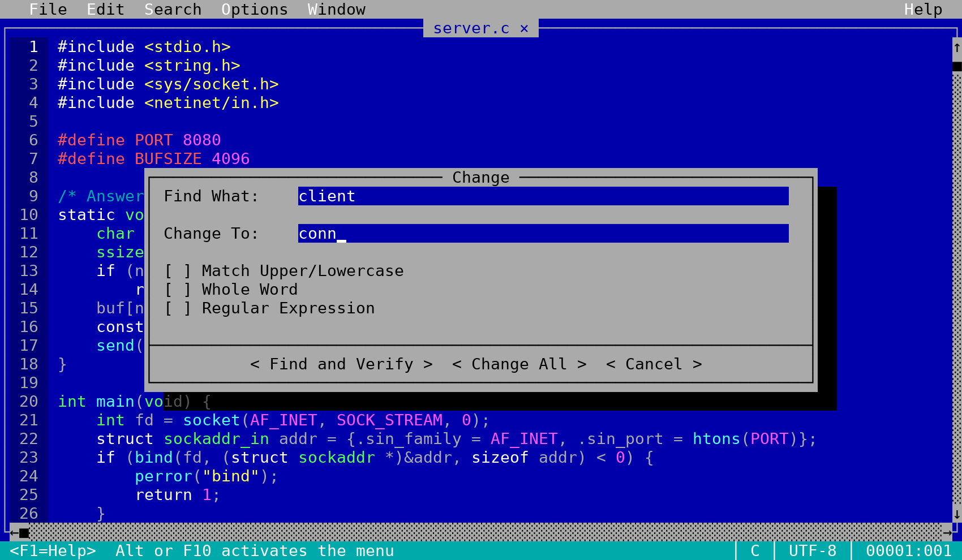Screen dimensions: 962x560
Task: Click the server.c window title
Action: pos(471,28)
